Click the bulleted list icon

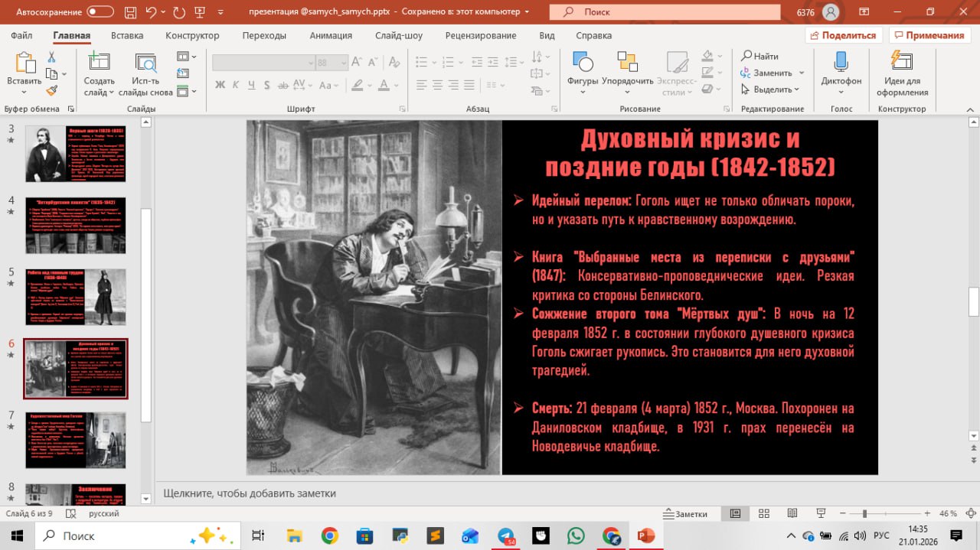(420, 63)
